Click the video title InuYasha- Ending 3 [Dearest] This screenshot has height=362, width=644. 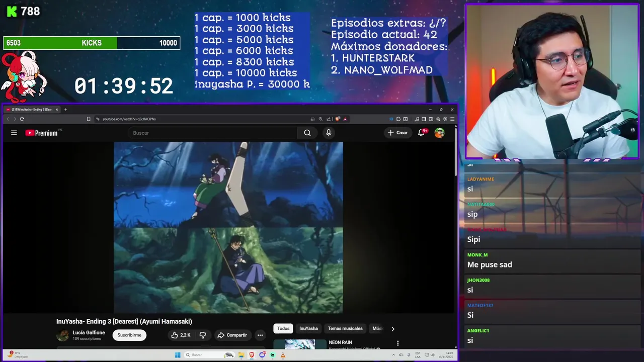124,321
